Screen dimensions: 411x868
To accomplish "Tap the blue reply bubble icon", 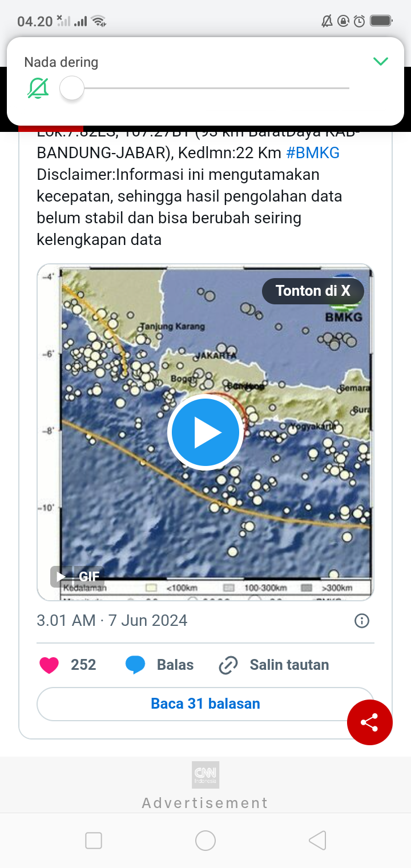I will coord(135,665).
